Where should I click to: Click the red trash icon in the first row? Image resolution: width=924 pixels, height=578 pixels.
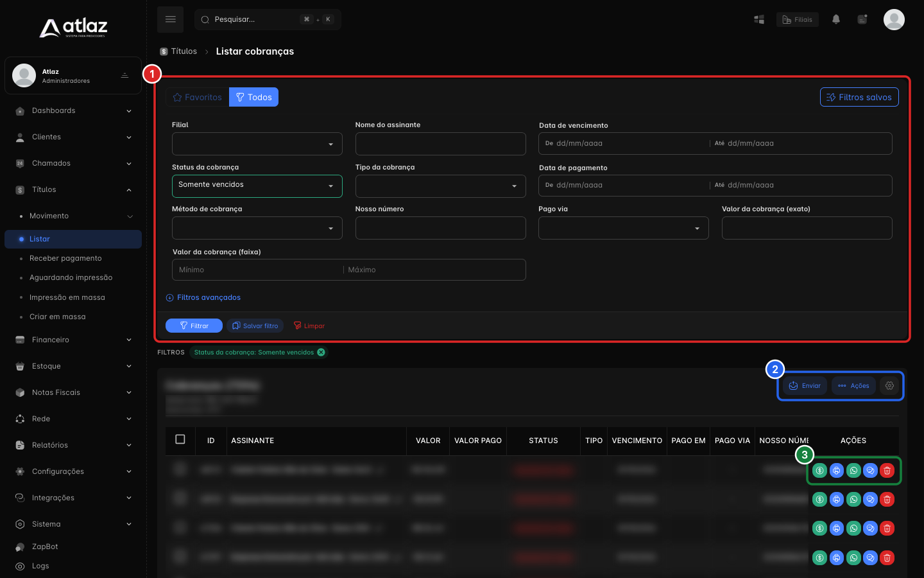click(887, 471)
